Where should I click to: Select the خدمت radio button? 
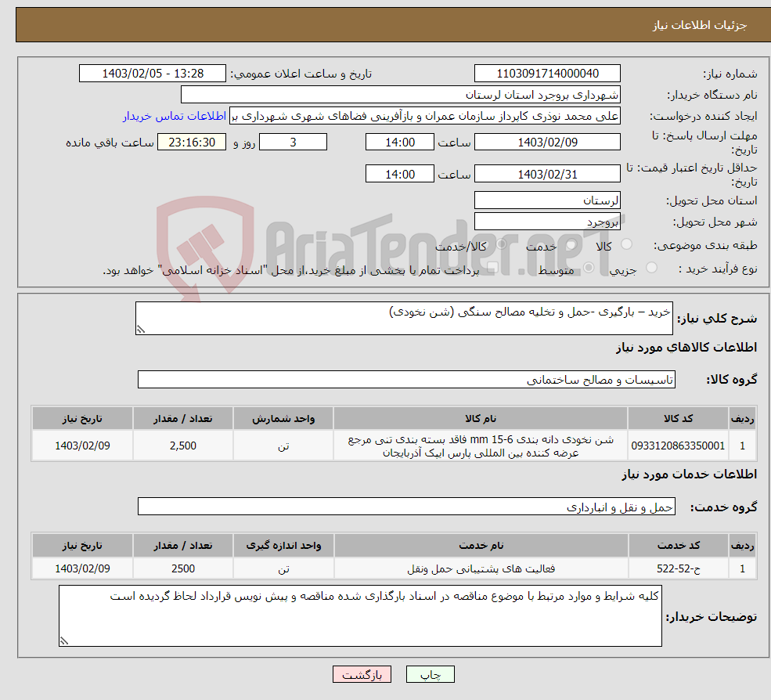coord(571,244)
